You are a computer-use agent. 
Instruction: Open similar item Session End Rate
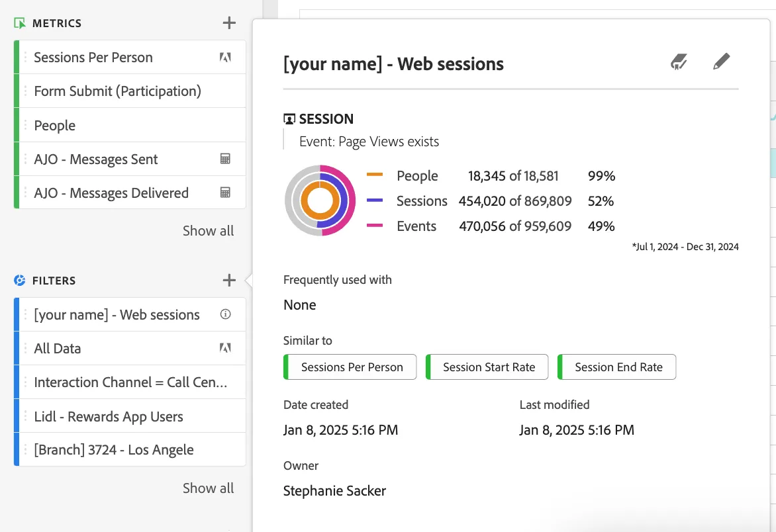pos(616,367)
